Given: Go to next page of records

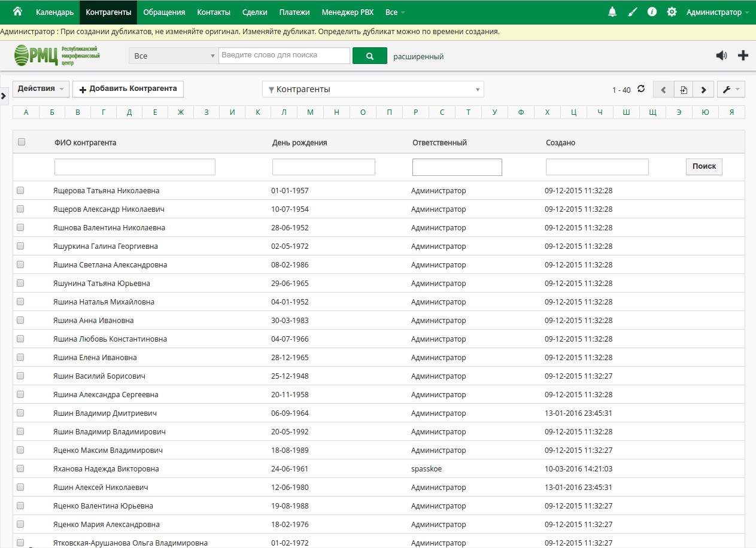Looking at the screenshot, I should (x=703, y=90).
